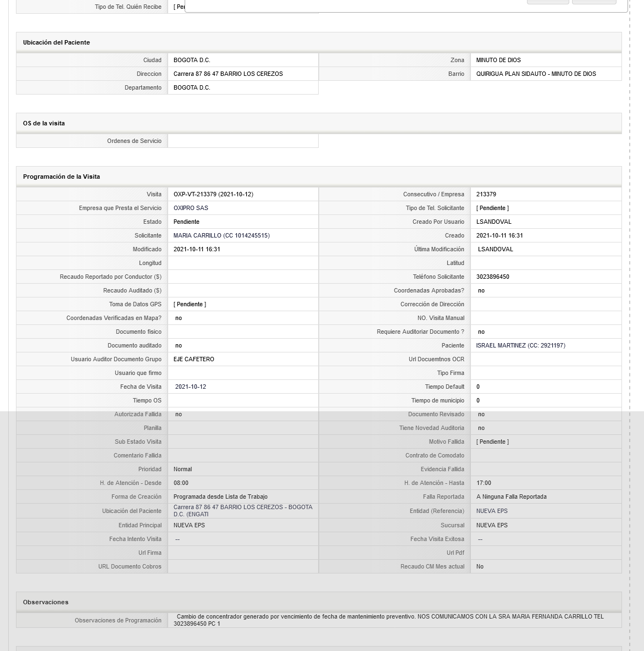644x651 pixels.
Task: Select LSANDOVAL in Última Modificación row
Action: (496, 249)
